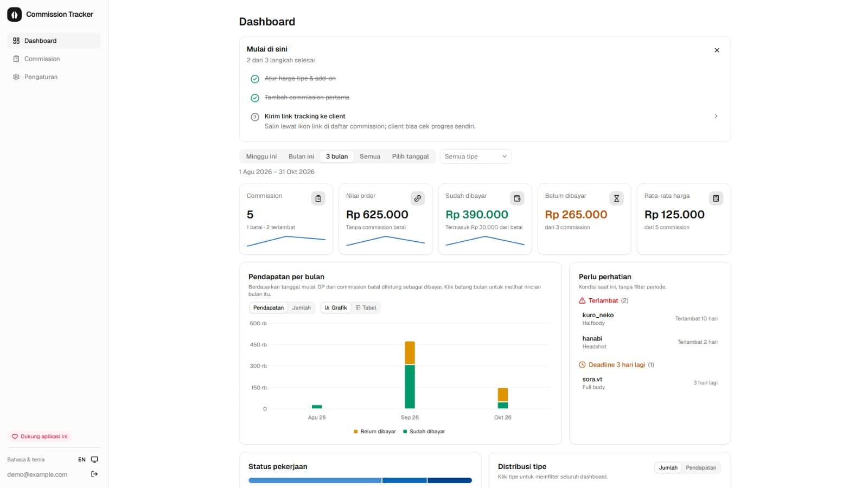Select Pendapatan in Distribusi tipe
The width and height of the screenshot is (868, 488).
coord(701,467)
